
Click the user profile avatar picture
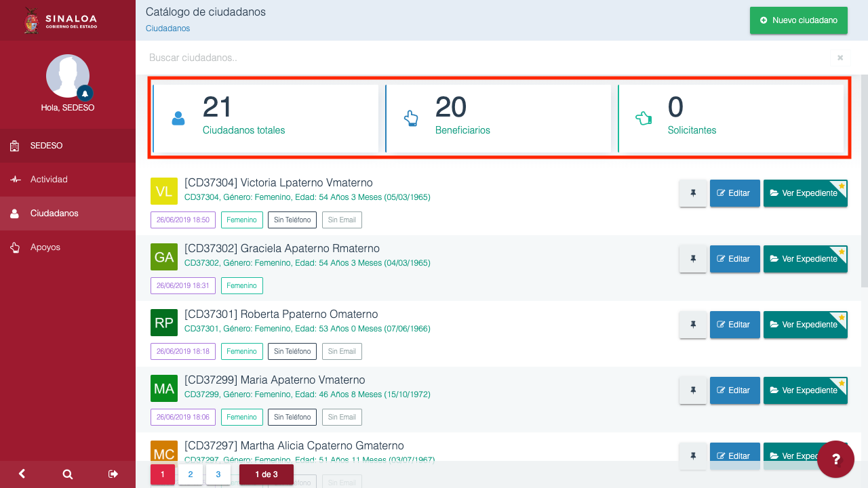point(68,76)
